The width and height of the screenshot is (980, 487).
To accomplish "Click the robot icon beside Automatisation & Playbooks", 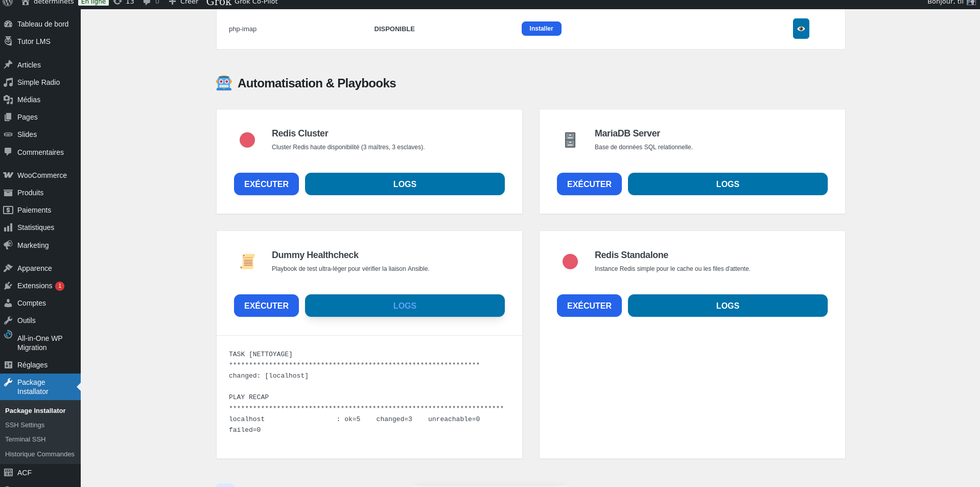I will click(224, 83).
